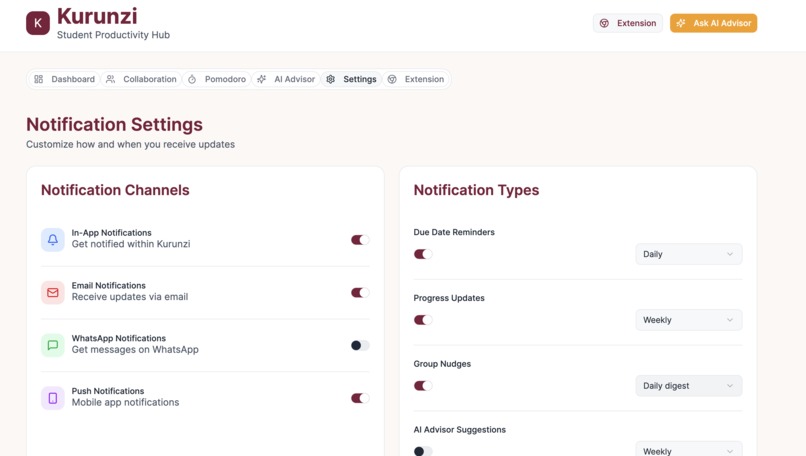
Task: Open the AI Advisor tab
Action: pos(286,79)
